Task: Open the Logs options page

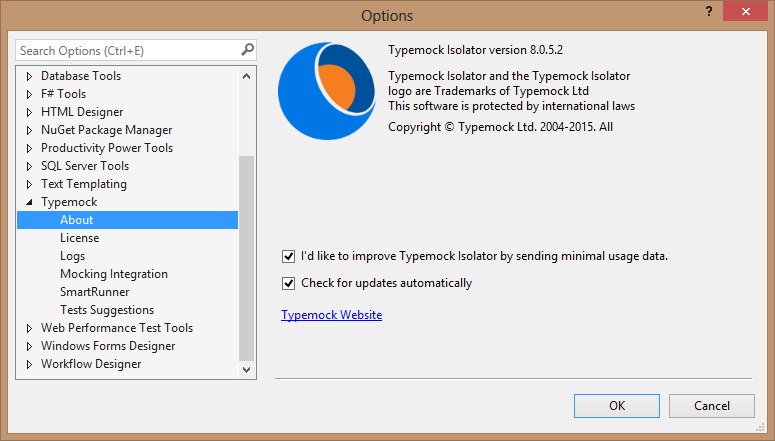Action: pyautogui.click(x=72, y=256)
